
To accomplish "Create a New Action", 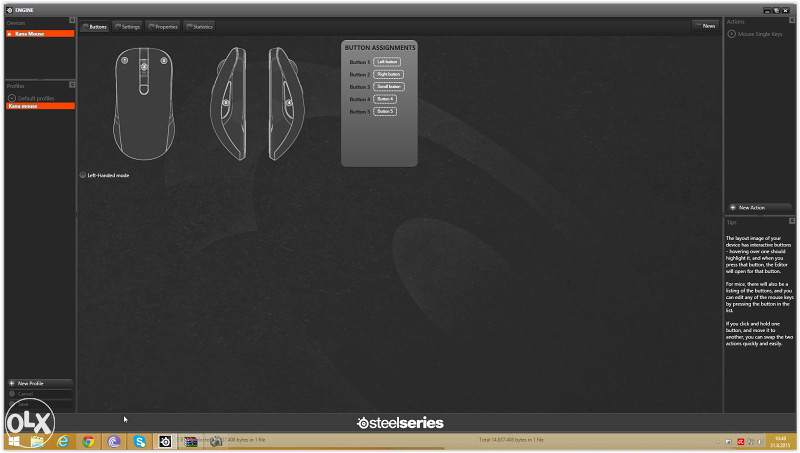I will pos(759,208).
